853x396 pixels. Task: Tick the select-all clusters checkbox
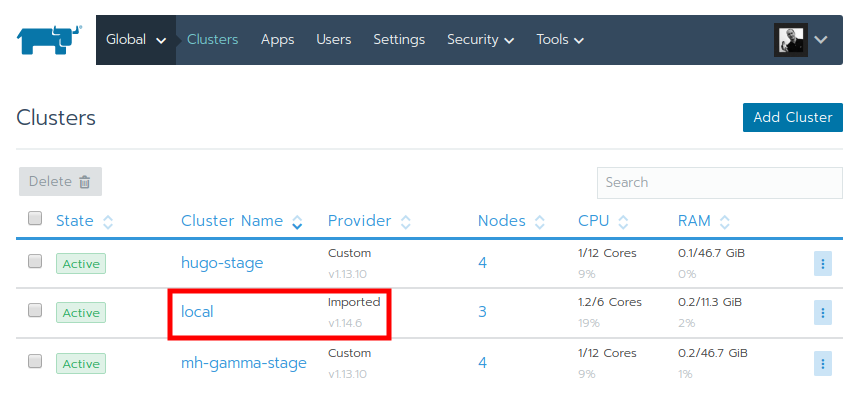[x=35, y=219]
